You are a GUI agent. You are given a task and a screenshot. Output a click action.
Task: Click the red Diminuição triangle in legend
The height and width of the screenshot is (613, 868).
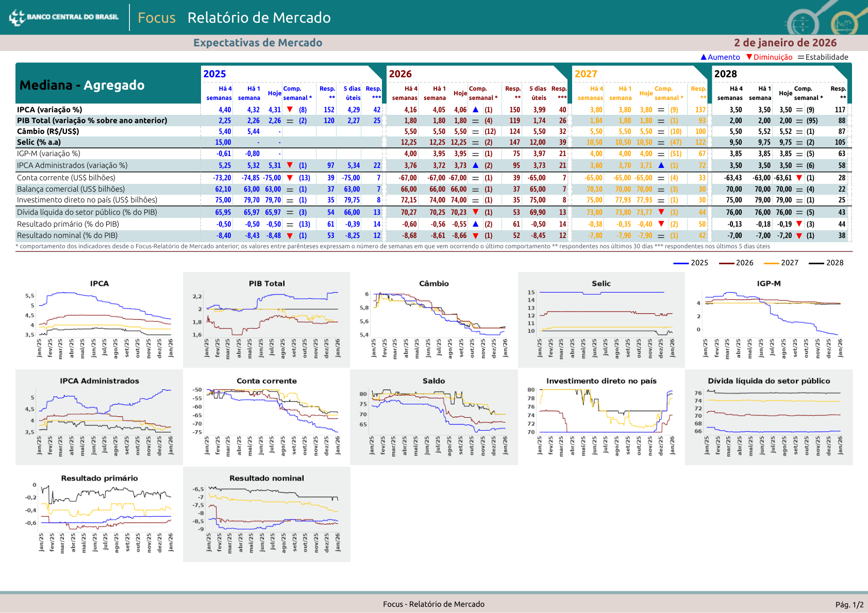tap(749, 57)
